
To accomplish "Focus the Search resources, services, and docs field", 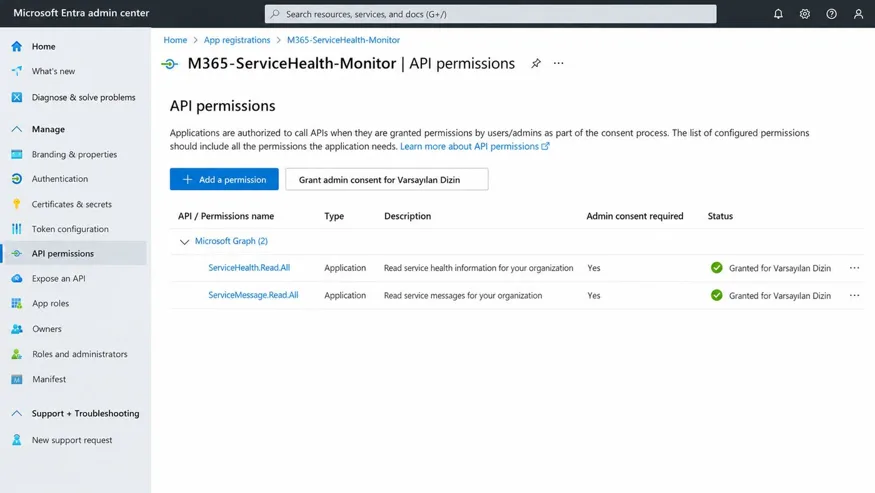I will coord(491,14).
